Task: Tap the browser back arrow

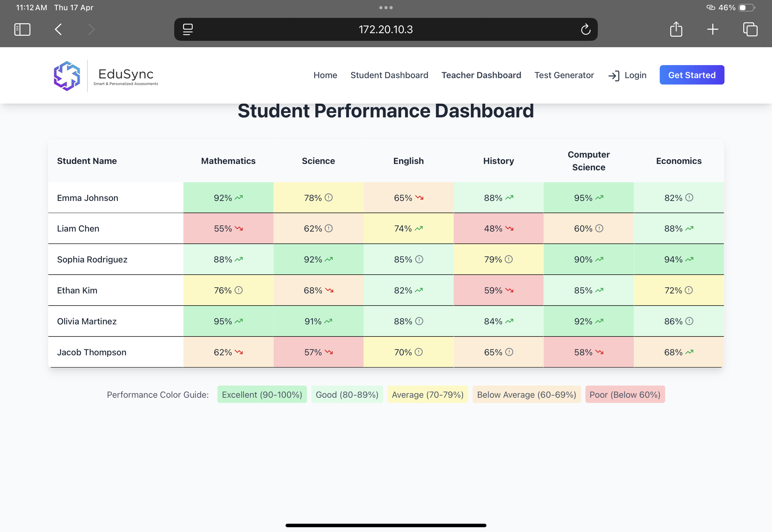Action: point(58,29)
